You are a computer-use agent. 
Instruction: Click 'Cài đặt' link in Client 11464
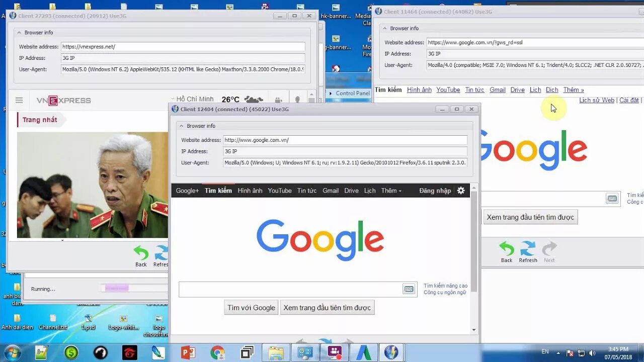click(629, 100)
